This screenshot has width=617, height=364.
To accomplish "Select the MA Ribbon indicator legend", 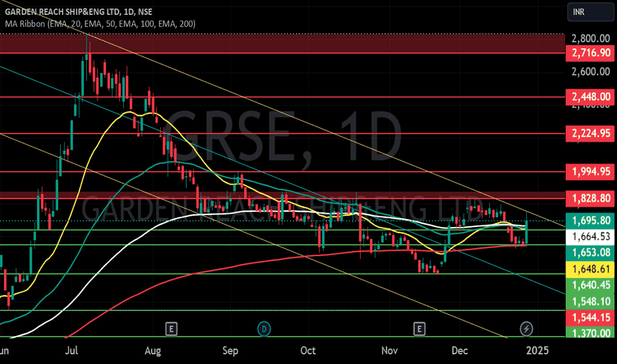I will tap(100, 24).
